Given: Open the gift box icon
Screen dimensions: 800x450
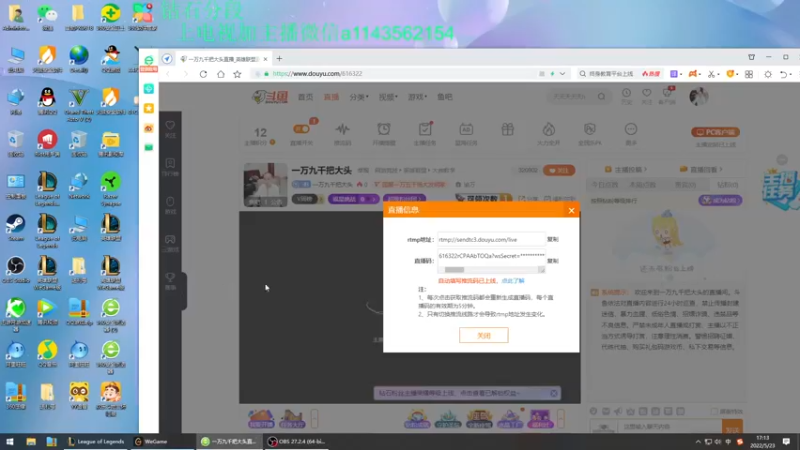Looking at the screenshot, I should tap(507, 130).
